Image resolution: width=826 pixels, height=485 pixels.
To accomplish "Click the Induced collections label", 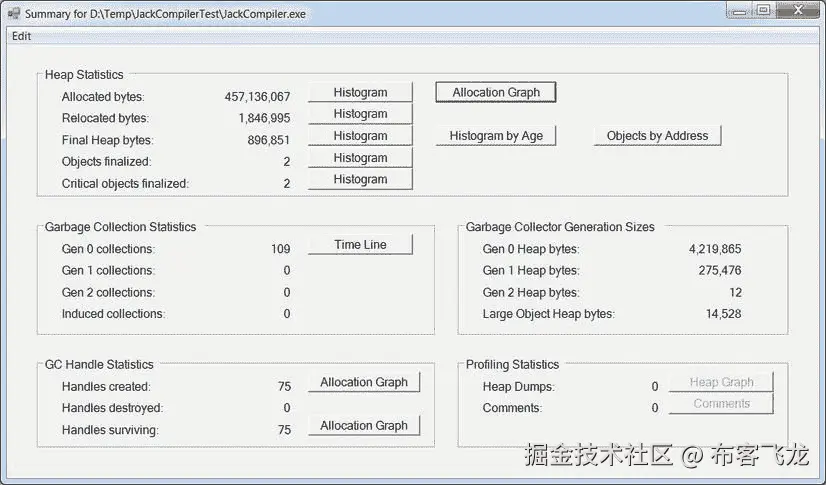I will coord(113,314).
